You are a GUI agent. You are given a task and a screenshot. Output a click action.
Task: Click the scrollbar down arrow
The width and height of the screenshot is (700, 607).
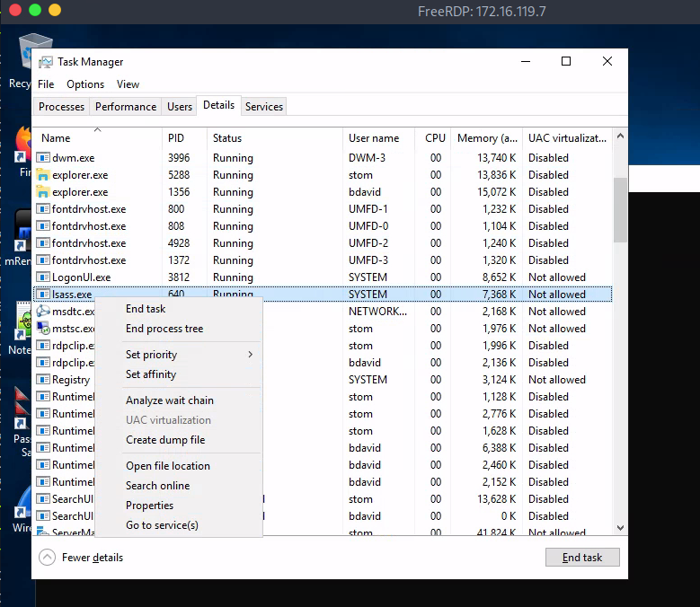point(620,528)
